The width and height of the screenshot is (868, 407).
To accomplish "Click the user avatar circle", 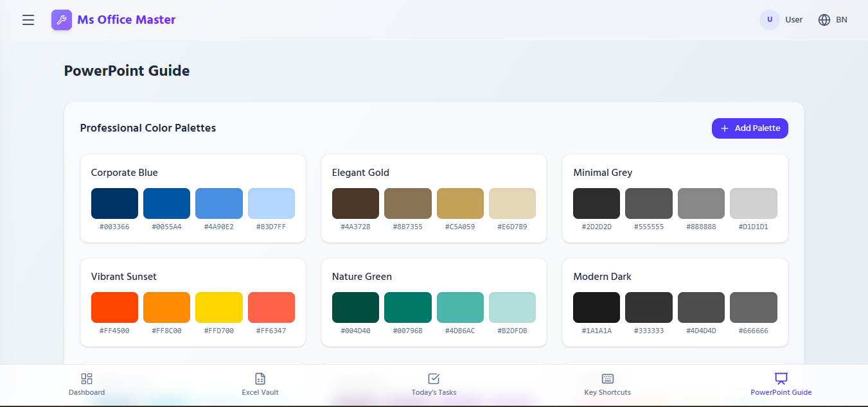I will (x=770, y=20).
